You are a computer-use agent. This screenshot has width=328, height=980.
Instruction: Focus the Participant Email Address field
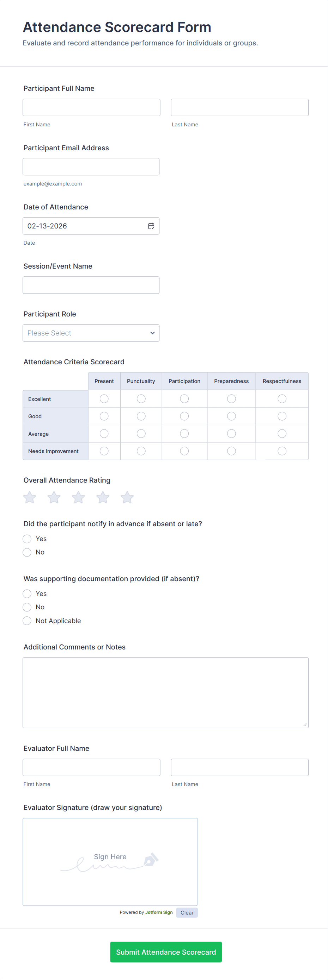(91, 167)
